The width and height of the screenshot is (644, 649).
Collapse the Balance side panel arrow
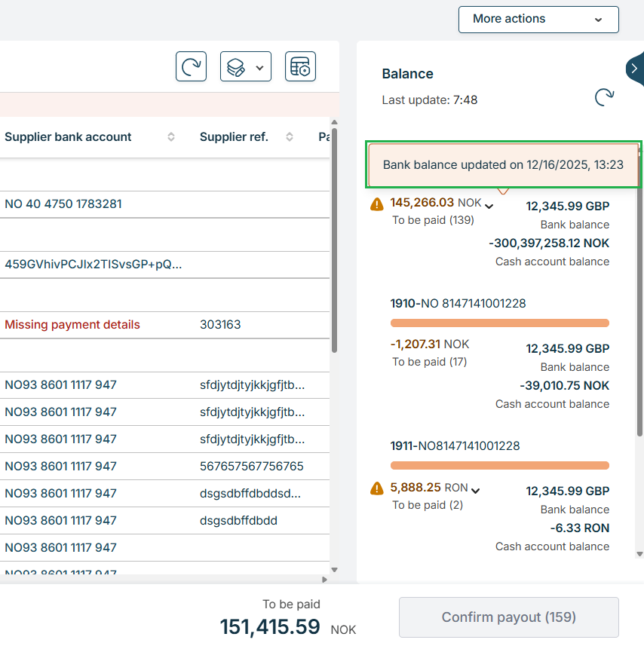click(634, 69)
